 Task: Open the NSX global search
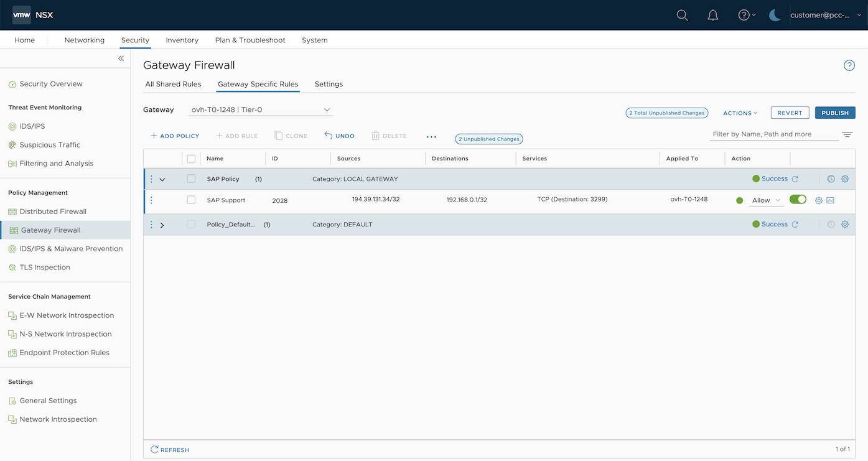click(682, 15)
